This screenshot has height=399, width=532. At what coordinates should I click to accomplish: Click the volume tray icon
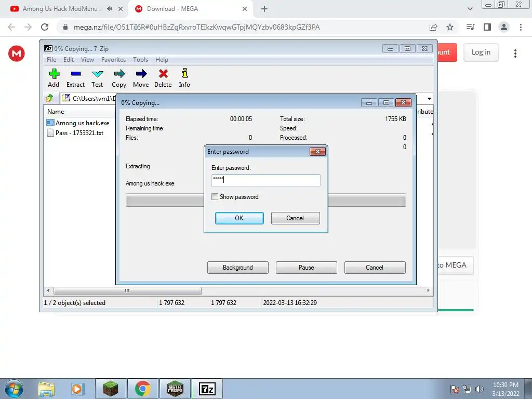click(x=479, y=389)
